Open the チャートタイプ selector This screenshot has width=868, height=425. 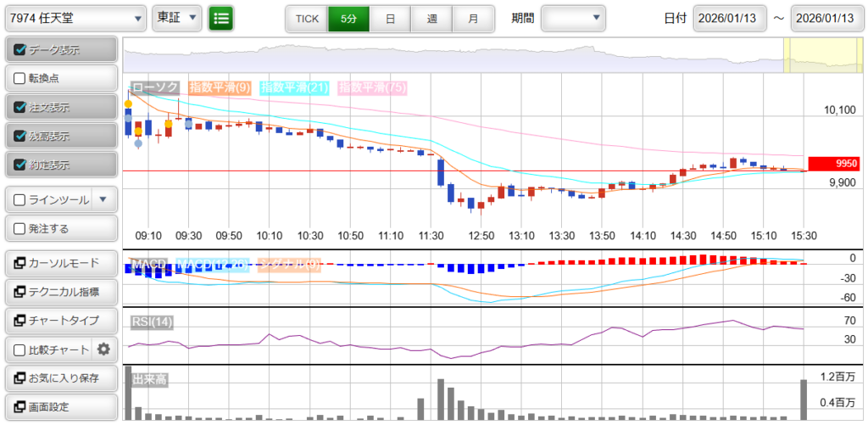click(x=60, y=321)
